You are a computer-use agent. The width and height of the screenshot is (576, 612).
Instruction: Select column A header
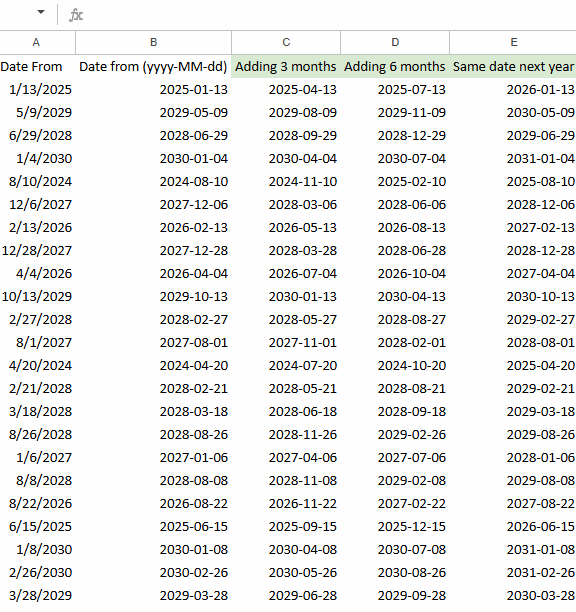click(37, 43)
